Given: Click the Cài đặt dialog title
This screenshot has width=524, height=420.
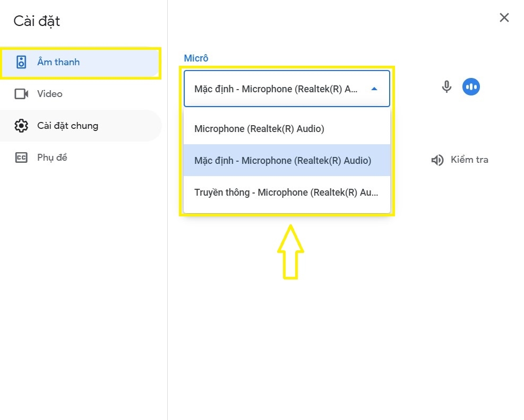Looking at the screenshot, I should (x=37, y=21).
